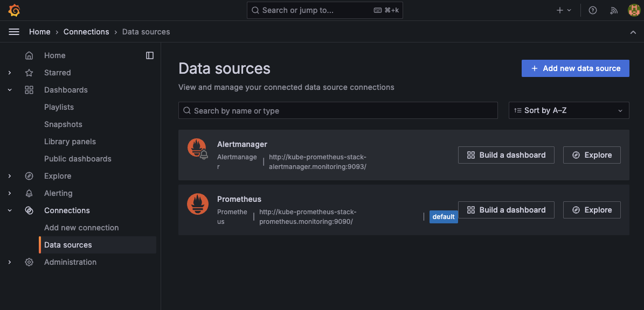Toggle the hamburger menu icon
Viewport: 644px width, 310px height.
(14, 32)
